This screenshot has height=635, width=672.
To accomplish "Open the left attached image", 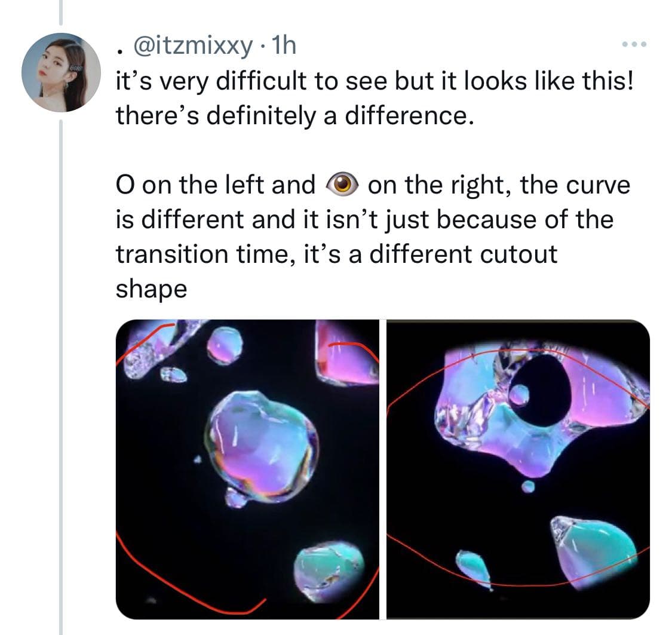I will click(247, 469).
